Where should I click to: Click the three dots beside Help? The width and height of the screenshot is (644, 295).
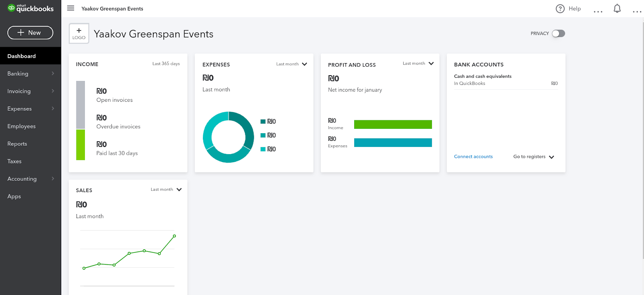(x=598, y=11)
